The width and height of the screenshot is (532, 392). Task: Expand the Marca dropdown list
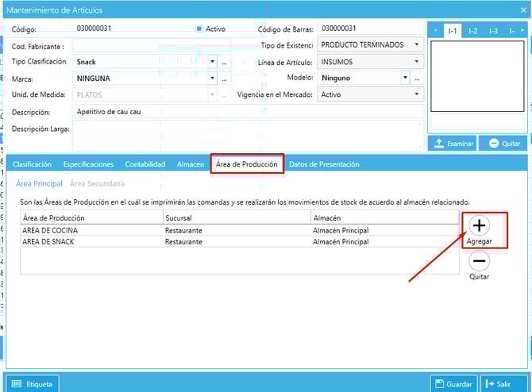[212, 79]
